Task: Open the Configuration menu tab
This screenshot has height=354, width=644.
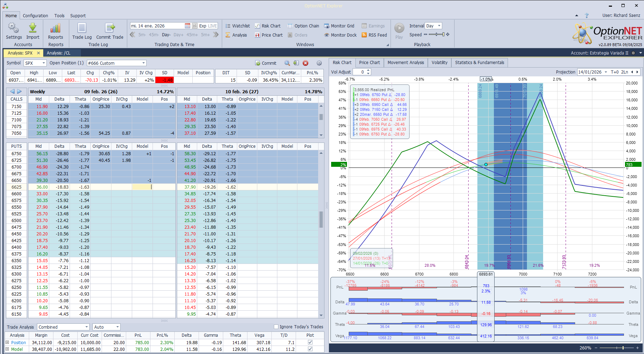Action: (x=35, y=16)
